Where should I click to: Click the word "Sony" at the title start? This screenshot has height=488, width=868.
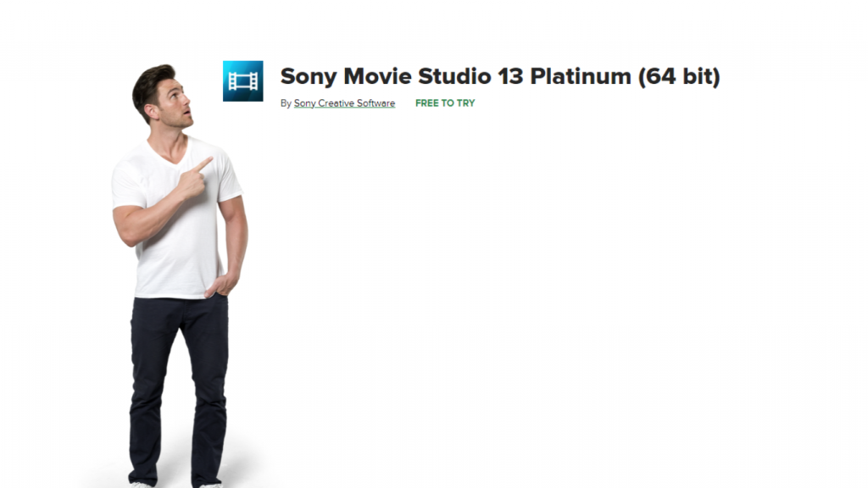click(309, 76)
